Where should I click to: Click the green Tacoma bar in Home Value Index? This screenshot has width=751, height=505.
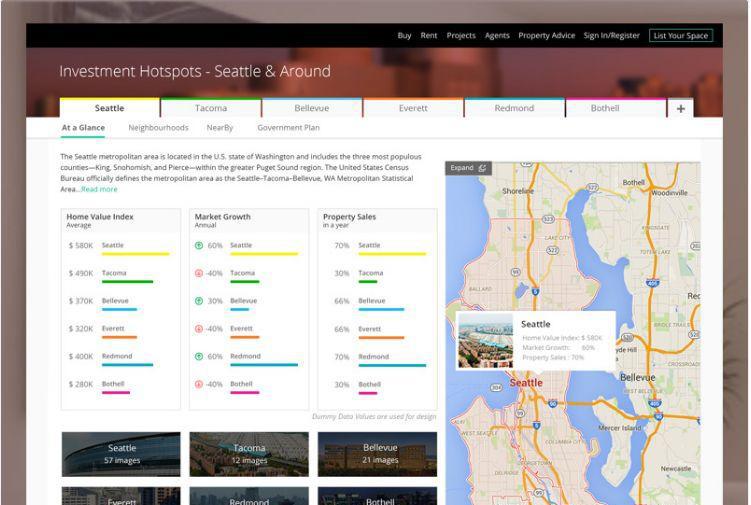(127, 282)
